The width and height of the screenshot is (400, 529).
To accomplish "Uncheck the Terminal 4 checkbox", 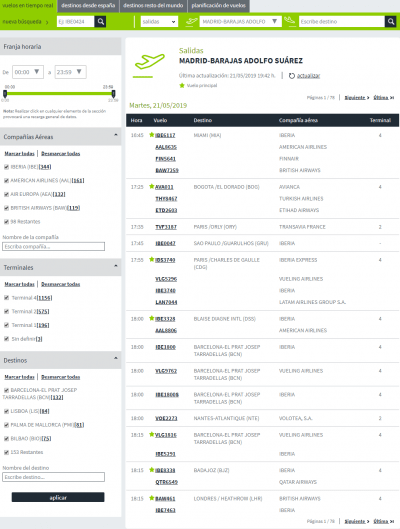I will [6, 298].
